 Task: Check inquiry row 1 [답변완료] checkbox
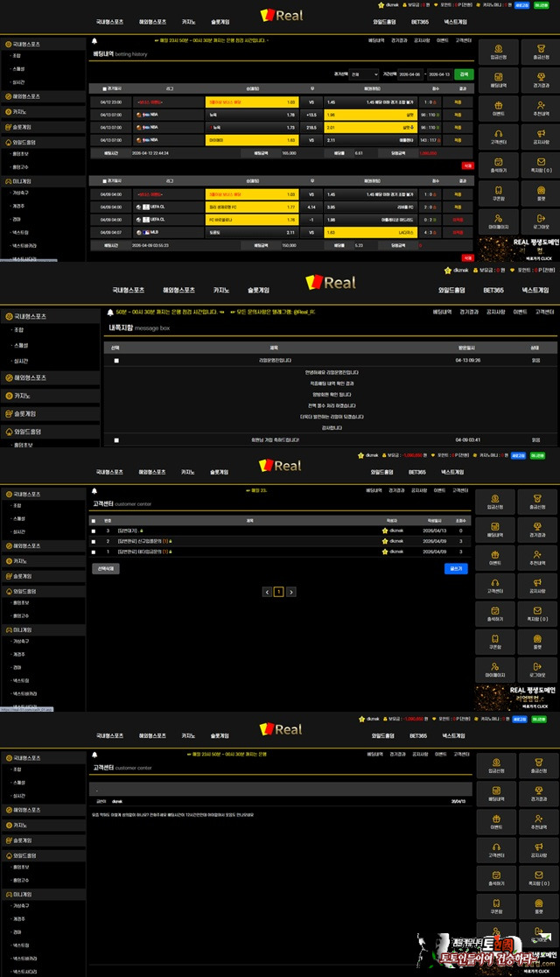pyautogui.click(x=94, y=552)
